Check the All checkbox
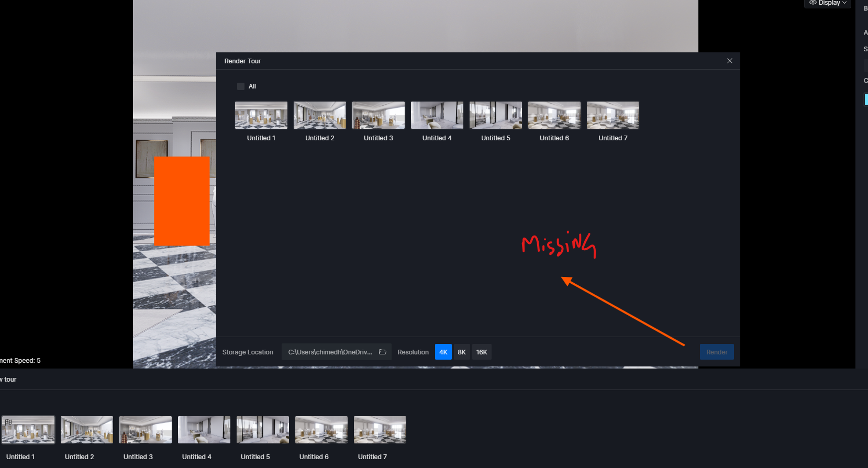Screen dimensions: 868x468 [241, 86]
